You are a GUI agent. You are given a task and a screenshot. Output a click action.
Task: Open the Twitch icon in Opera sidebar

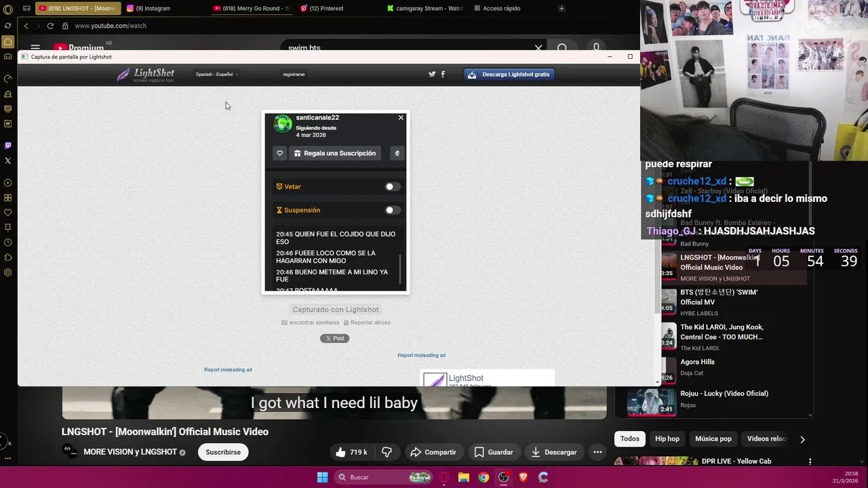tap(8, 146)
